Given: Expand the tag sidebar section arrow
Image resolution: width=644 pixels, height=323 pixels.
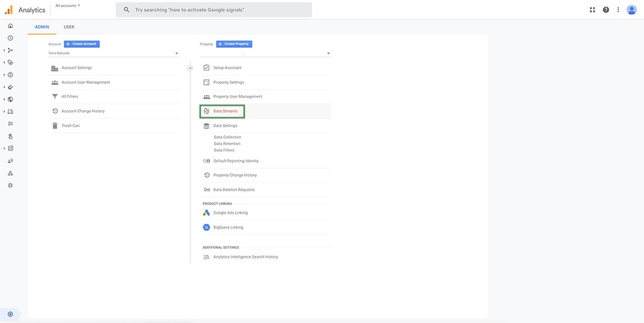Looking at the screenshot, I should [4, 62].
